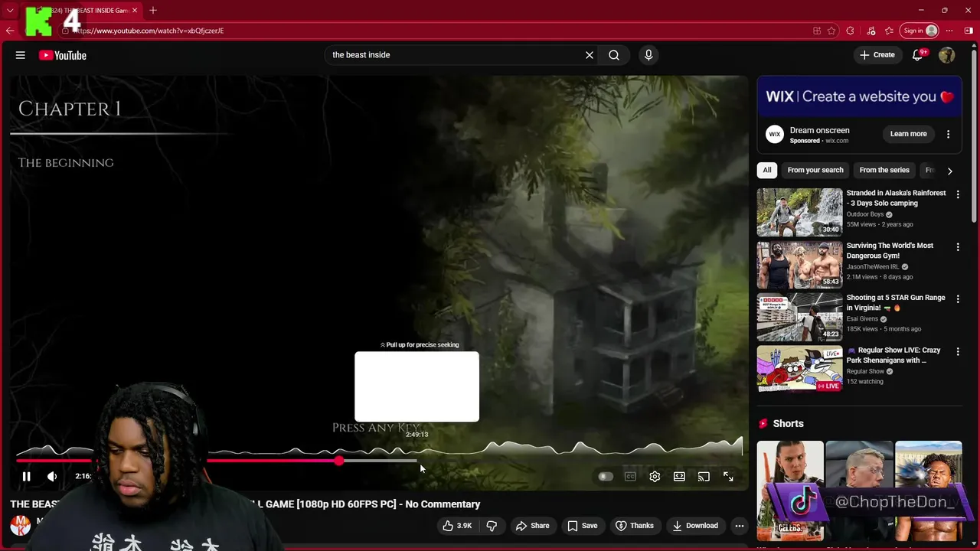
Task: Open options for Regular Show LIVE
Action: point(958,350)
